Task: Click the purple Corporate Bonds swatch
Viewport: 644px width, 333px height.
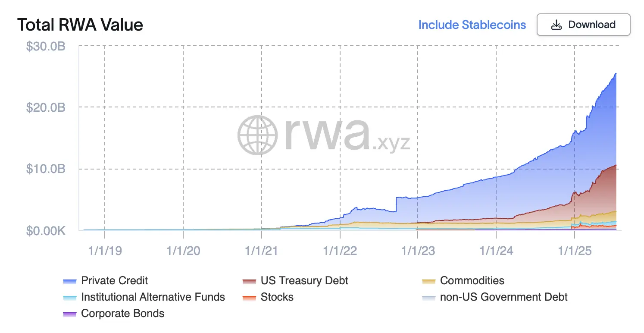Action: [x=69, y=314]
